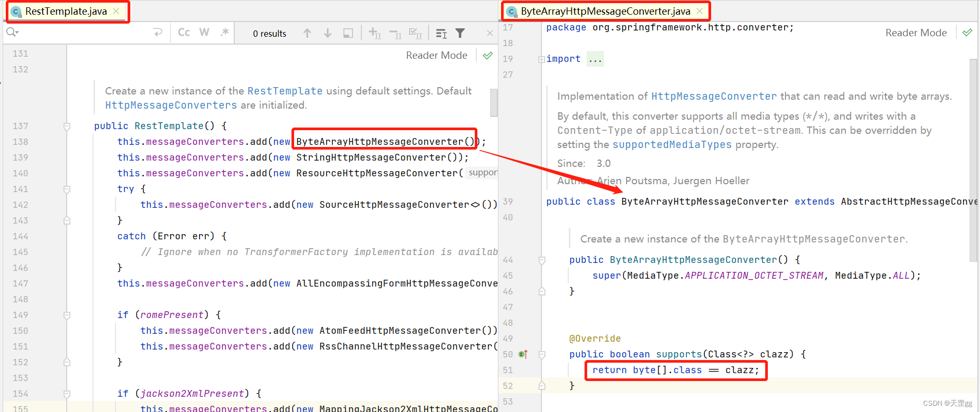Viewport: 980px width, 412px height.
Task: Click the @Override annotation on line 49
Action: [595, 339]
